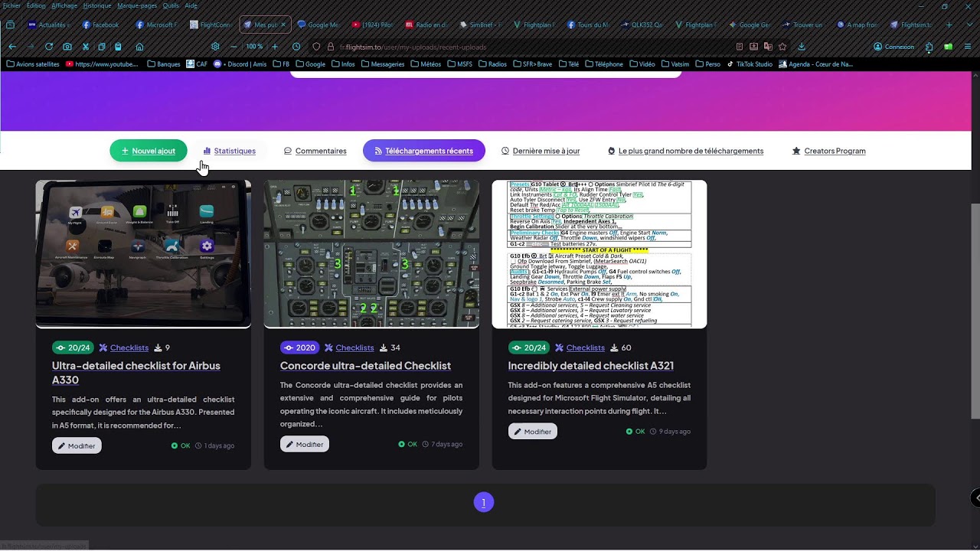Open the Historique menu
Viewport: 980px width, 551px height.
97,5
